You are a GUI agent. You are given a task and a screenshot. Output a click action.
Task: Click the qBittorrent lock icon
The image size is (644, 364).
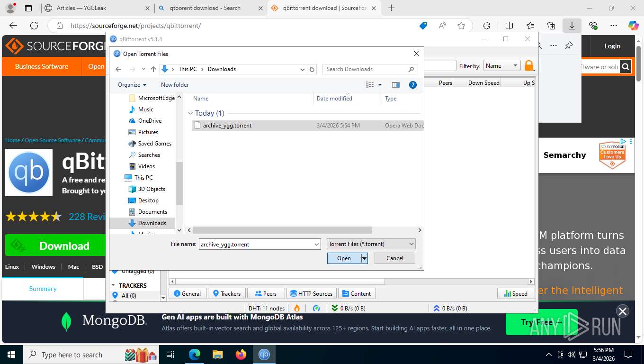(x=529, y=66)
